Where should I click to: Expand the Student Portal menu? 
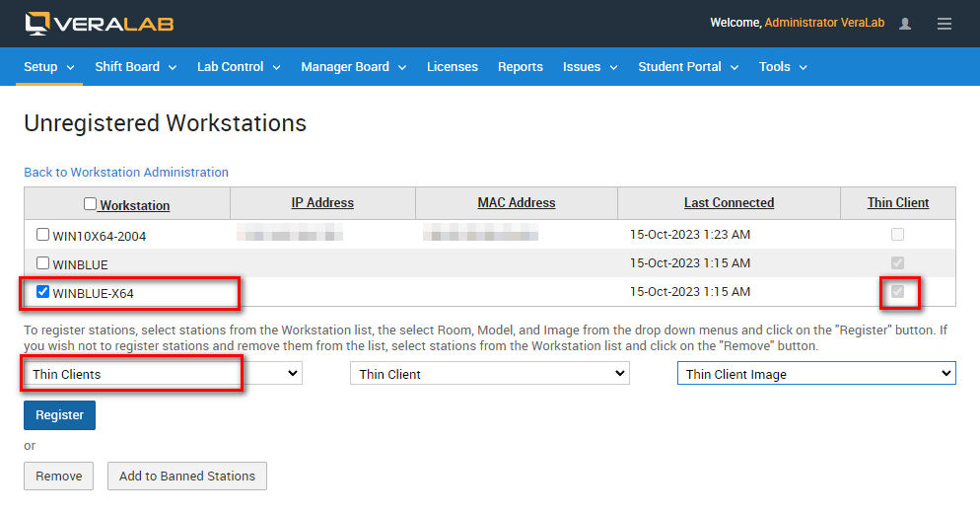pyautogui.click(x=688, y=67)
